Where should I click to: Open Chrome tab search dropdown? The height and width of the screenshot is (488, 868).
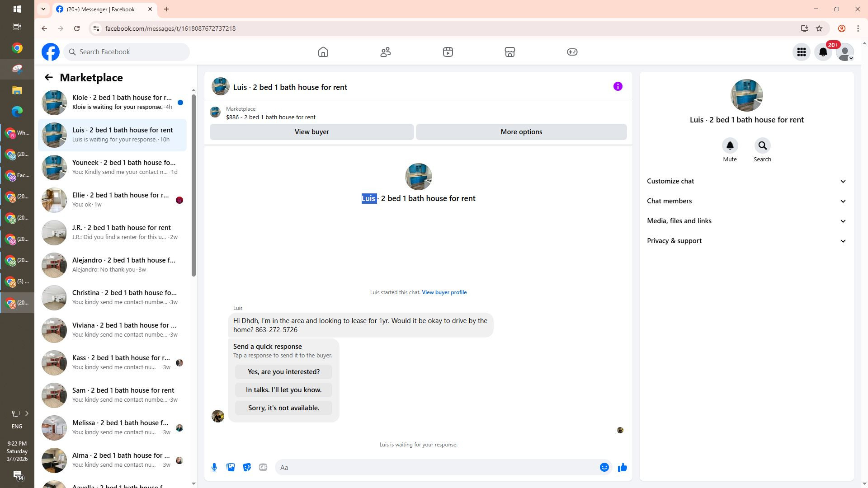pyautogui.click(x=43, y=9)
